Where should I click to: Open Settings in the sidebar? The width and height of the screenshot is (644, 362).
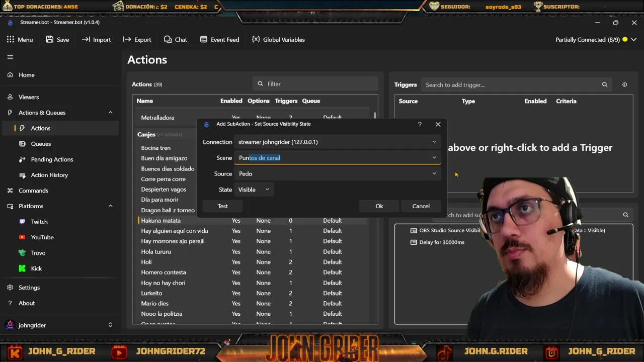tap(60, 288)
